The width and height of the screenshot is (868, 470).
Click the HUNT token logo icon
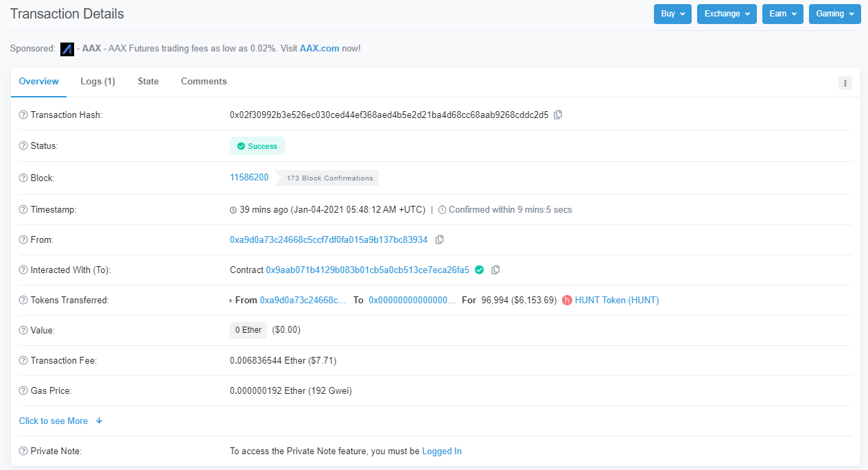coord(567,300)
